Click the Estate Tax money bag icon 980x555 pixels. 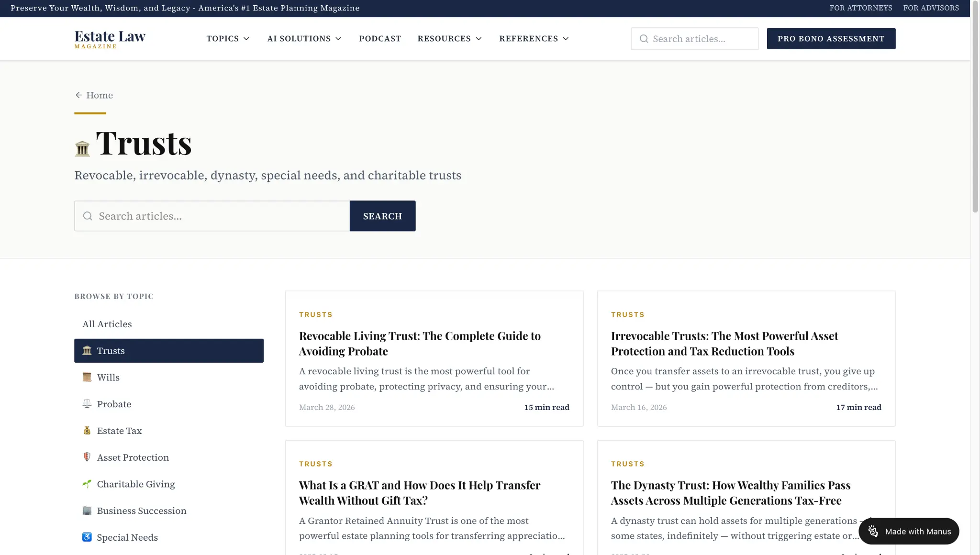pos(87,431)
